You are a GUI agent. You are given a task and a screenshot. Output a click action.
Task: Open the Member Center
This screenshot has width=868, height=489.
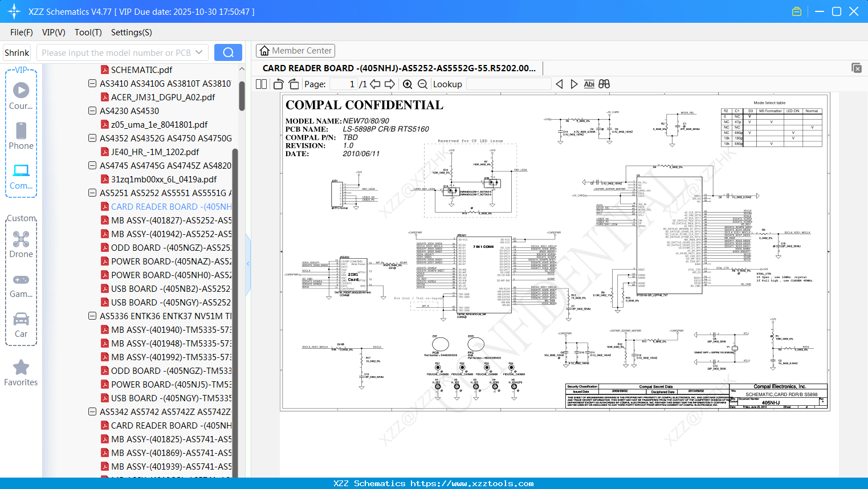point(295,51)
